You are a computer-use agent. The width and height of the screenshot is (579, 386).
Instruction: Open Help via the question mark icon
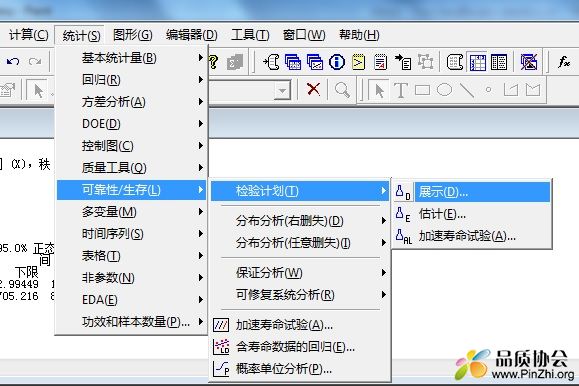pos(213,62)
